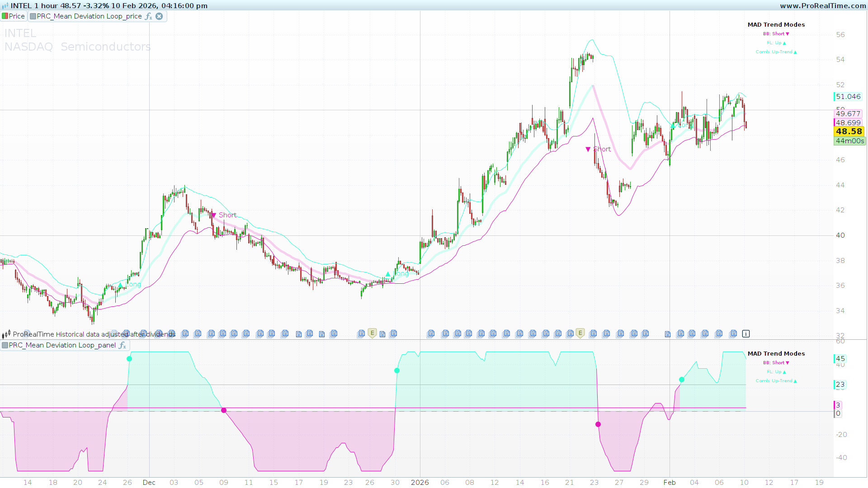
Task: Click the magenta Short signal marker at Jan 23
Action: click(588, 149)
